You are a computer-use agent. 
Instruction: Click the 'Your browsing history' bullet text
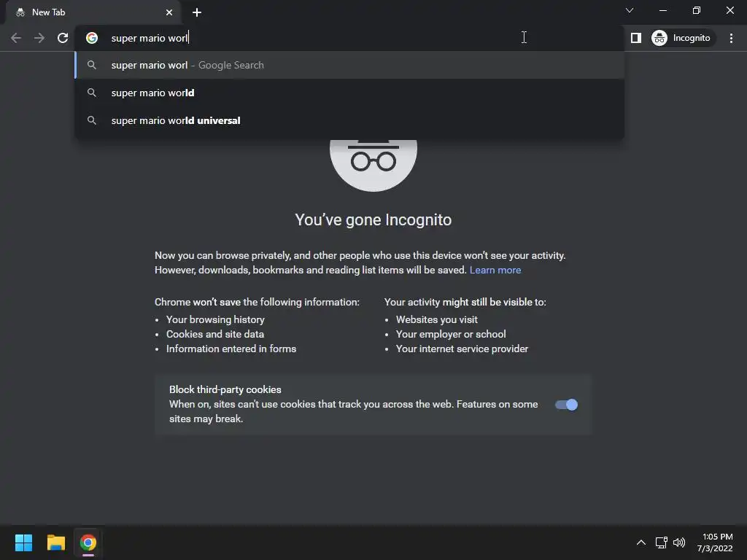coord(215,319)
